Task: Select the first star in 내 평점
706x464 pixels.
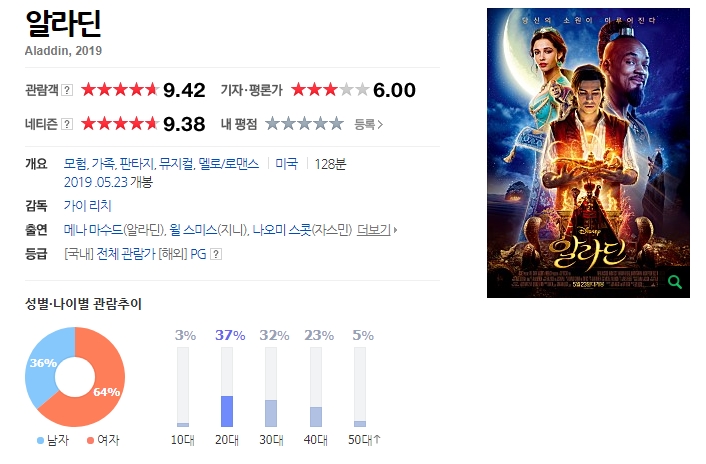Action: [273, 124]
